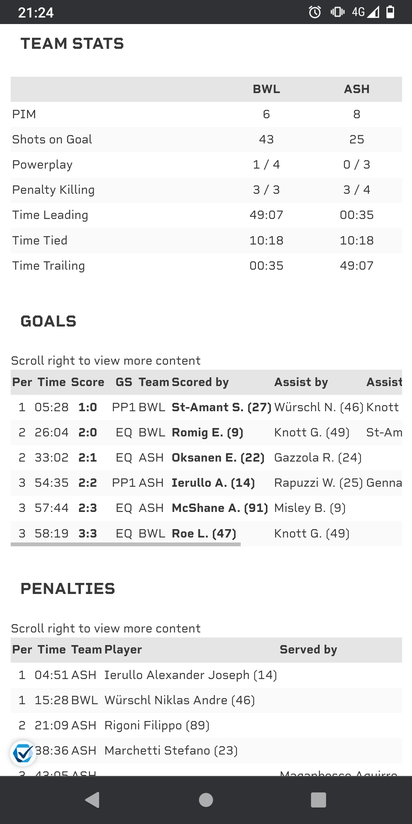Tap Rigoni Filippo (89) penalty row

coord(206,726)
